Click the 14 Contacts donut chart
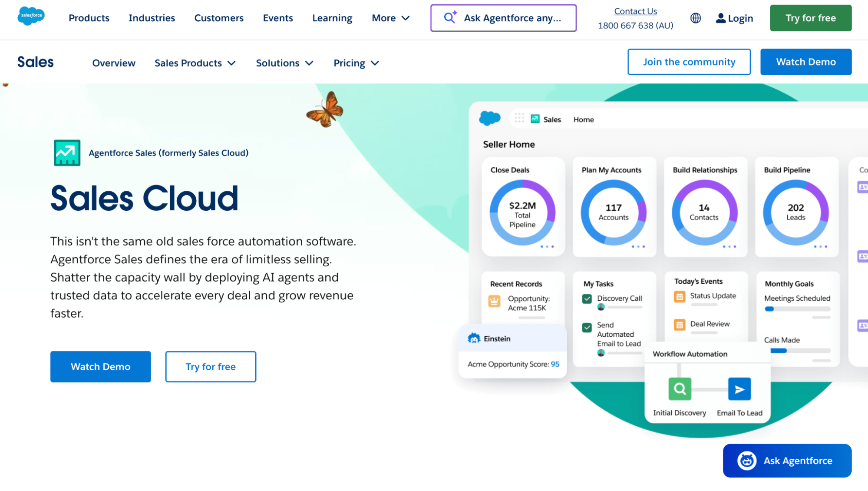Screen dimensions: 868x491 pos(704,212)
